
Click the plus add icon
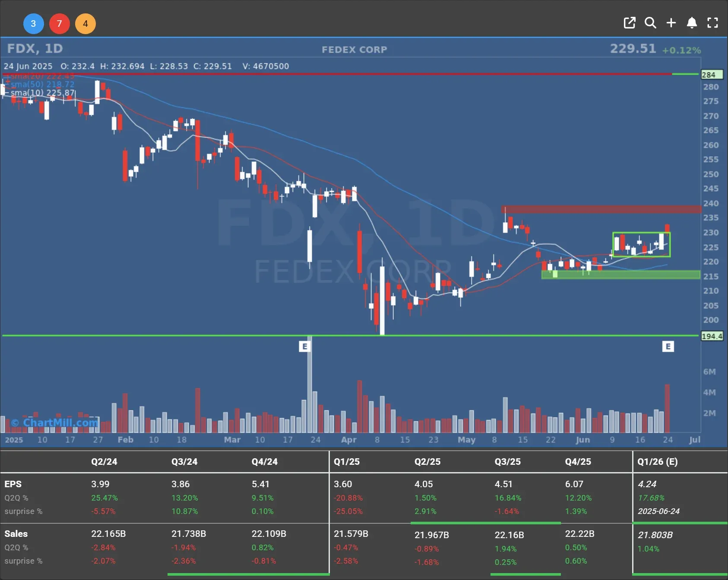tap(671, 23)
